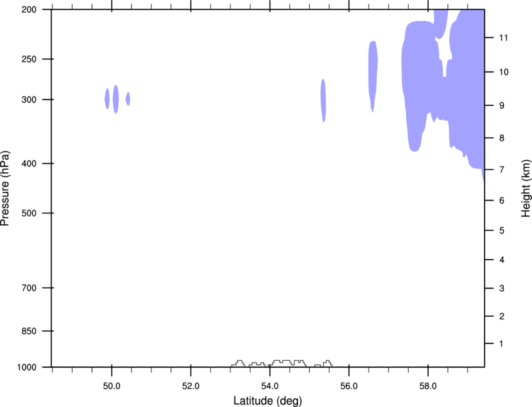Image resolution: width=532 pixels, height=407 pixels.
Task: Click the 5 km height label
Action: pyautogui.click(x=502, y=230)
